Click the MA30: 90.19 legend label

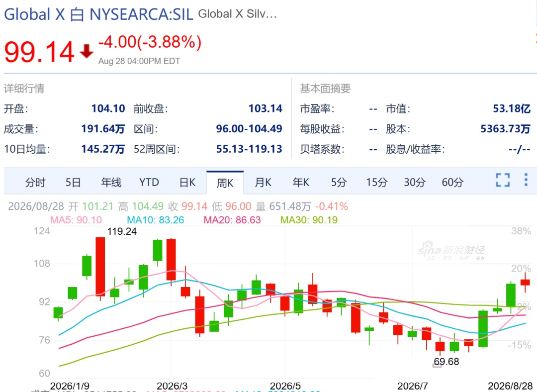pos(309,220)
